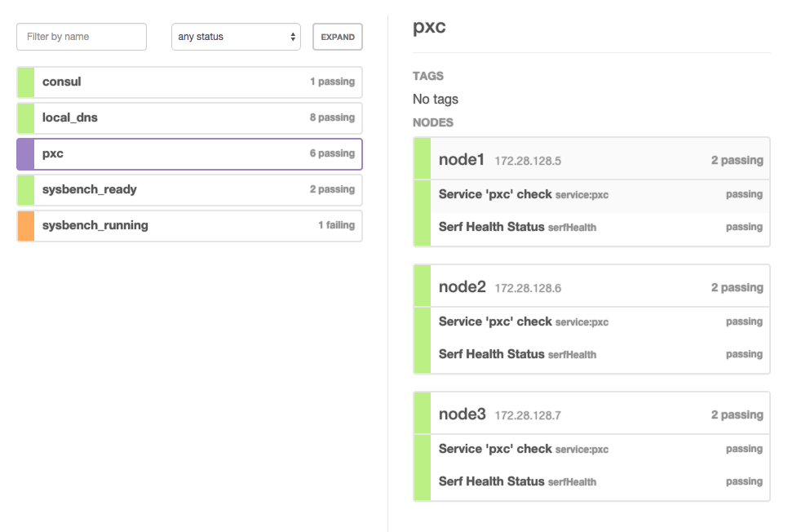Click into the Filter by name field
The image size is (788, 532).
pyautogui.click(x=82, y=37)
